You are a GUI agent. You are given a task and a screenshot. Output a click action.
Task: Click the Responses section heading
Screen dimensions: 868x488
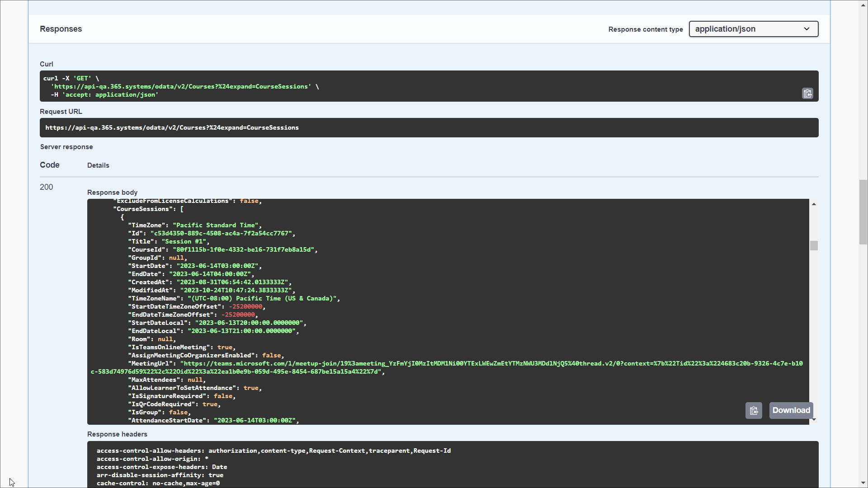61,29
